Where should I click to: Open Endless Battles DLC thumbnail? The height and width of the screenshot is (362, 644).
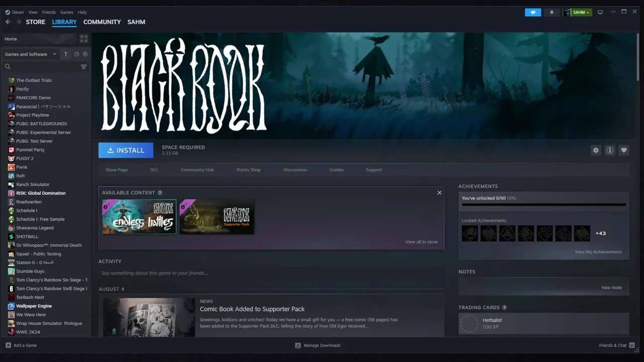(x=139, y=217)
